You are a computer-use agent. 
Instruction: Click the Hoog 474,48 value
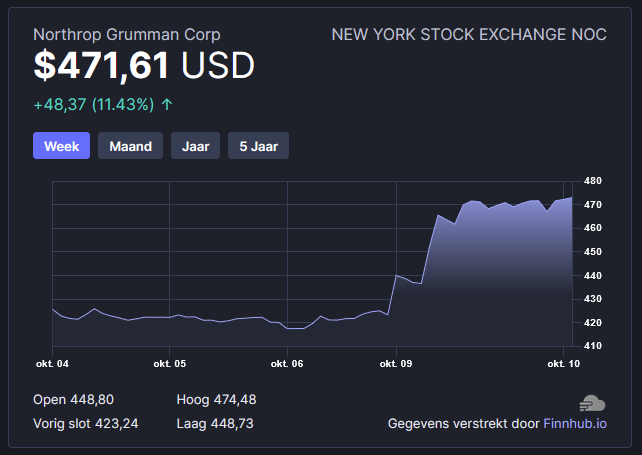pos(216,399)
